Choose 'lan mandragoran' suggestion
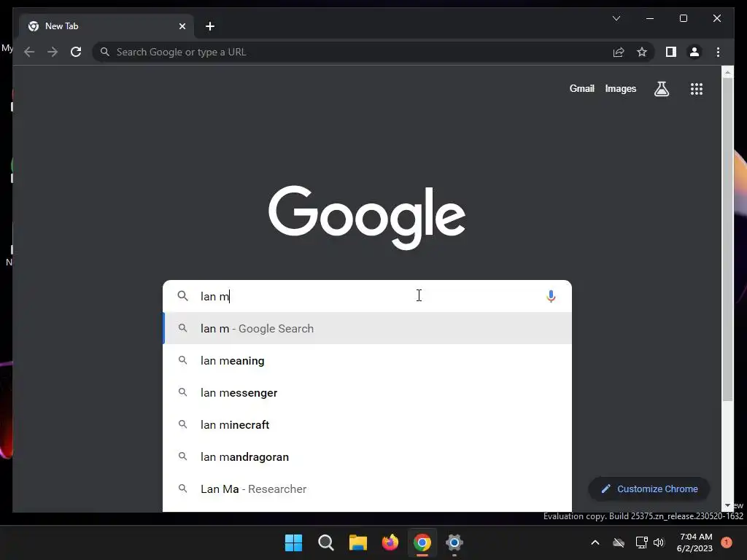 367,456
